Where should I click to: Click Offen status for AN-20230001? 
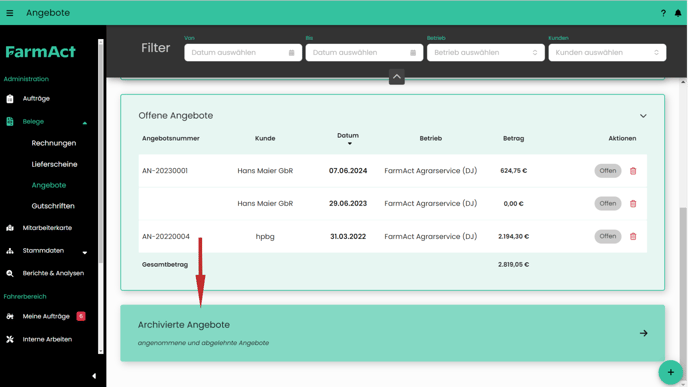[x=608, y=171]
